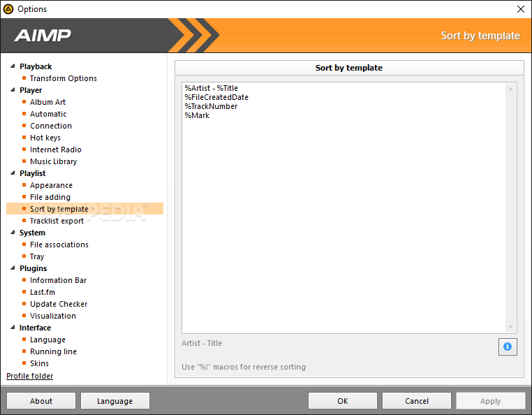Close the Options window
Image resolution: width=532 pixels, height=415 pixels.
pos(521,9)
